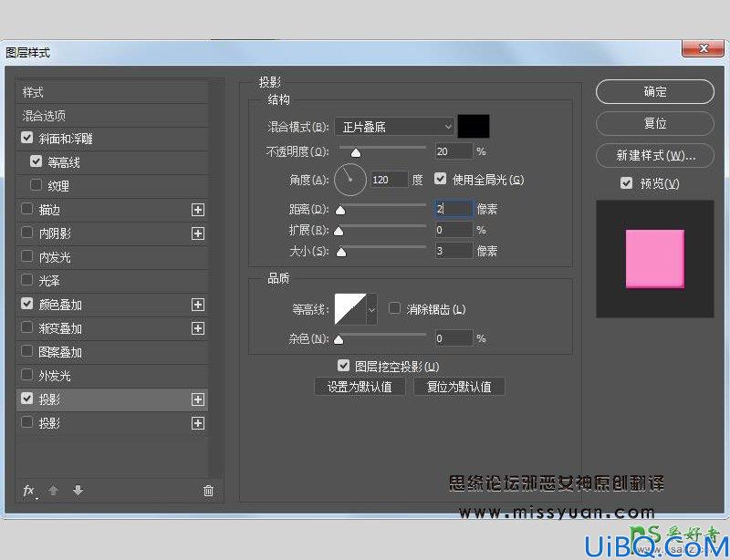
Task: Toggle 使用全局光 checkbox
Action: [x=440, y=179]
